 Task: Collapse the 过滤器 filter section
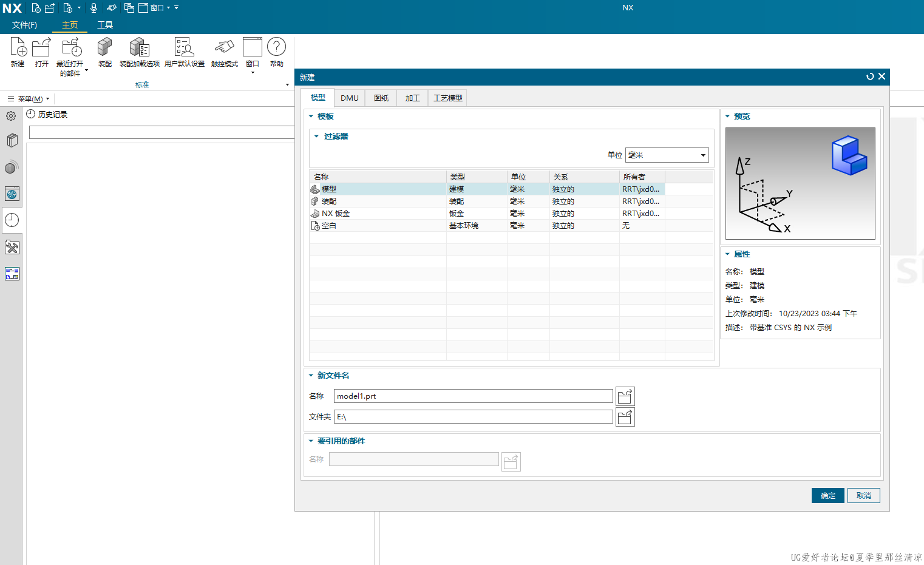[316, 137]
